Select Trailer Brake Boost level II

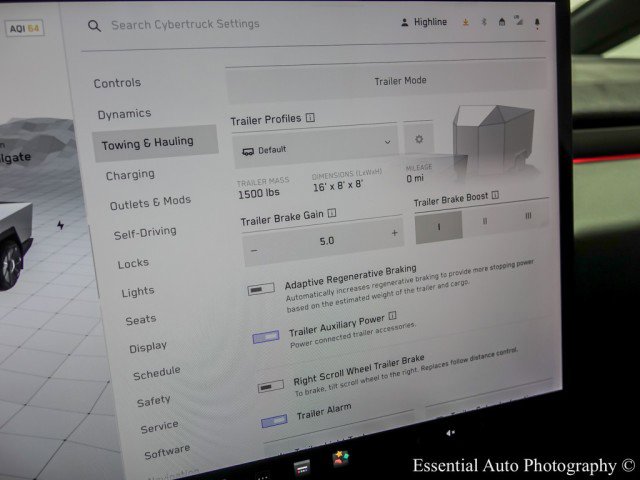(484, 221)
